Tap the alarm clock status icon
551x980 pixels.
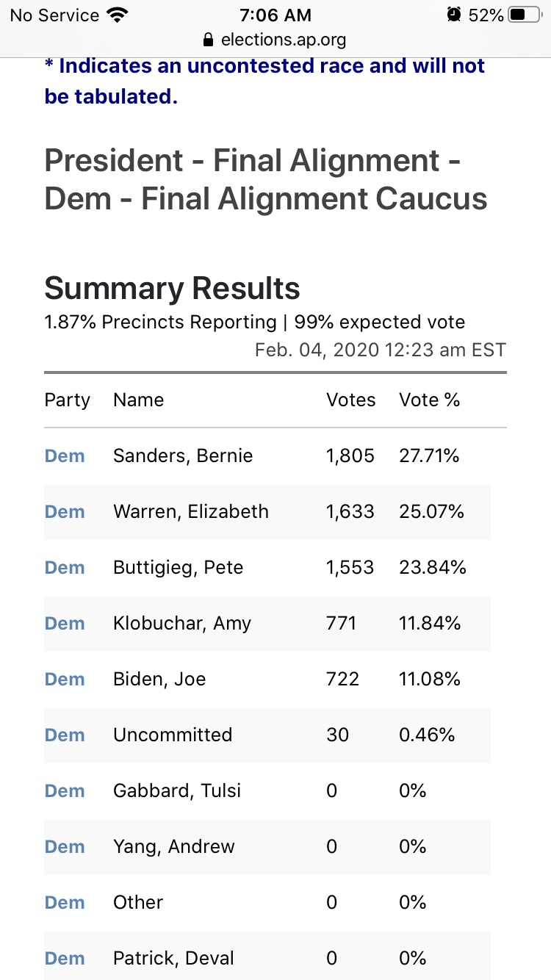(454, 15)
